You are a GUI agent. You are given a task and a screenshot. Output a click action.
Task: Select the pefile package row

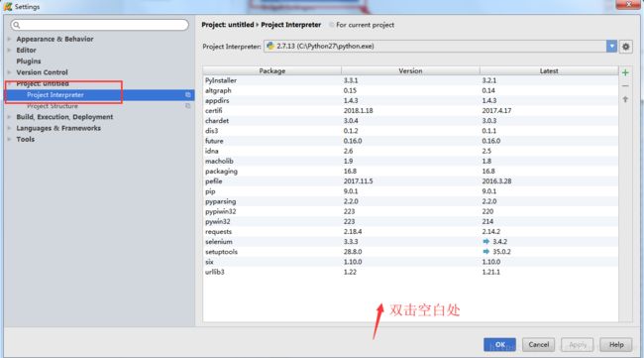[410, 180]
